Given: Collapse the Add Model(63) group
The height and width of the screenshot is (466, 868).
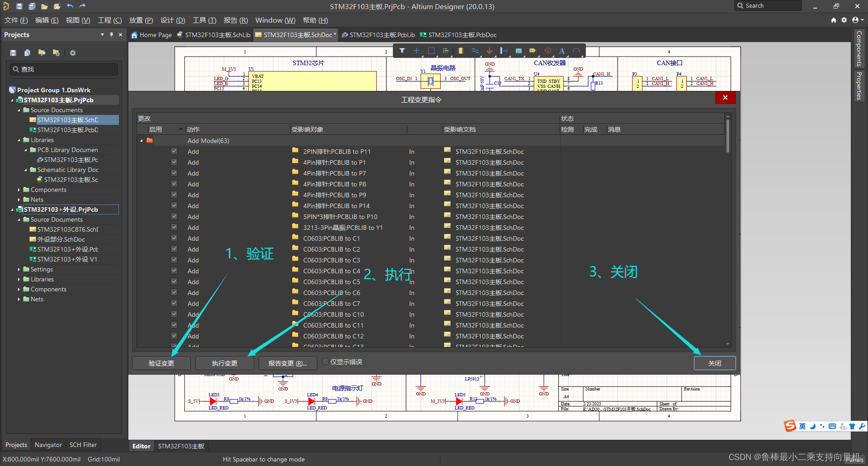Looking at the screenshot, I should 142,141.
